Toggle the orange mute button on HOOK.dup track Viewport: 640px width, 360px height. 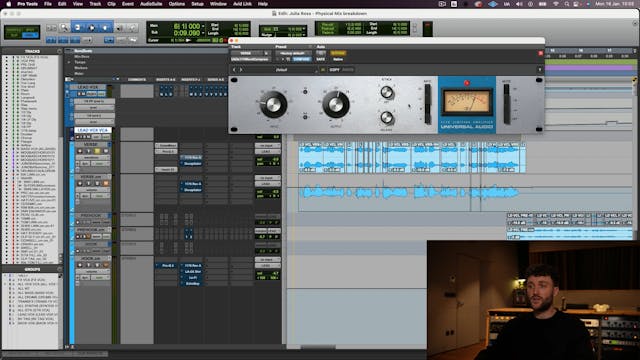coord(106,265)
